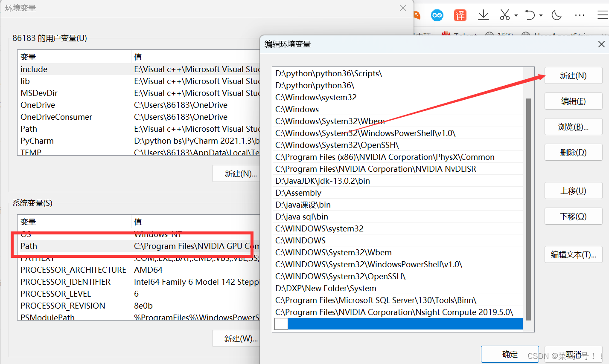609x364 pixels.
Task: Select the Nsight Compute 2019.5.0\ entry
Action: pos(399,312)
